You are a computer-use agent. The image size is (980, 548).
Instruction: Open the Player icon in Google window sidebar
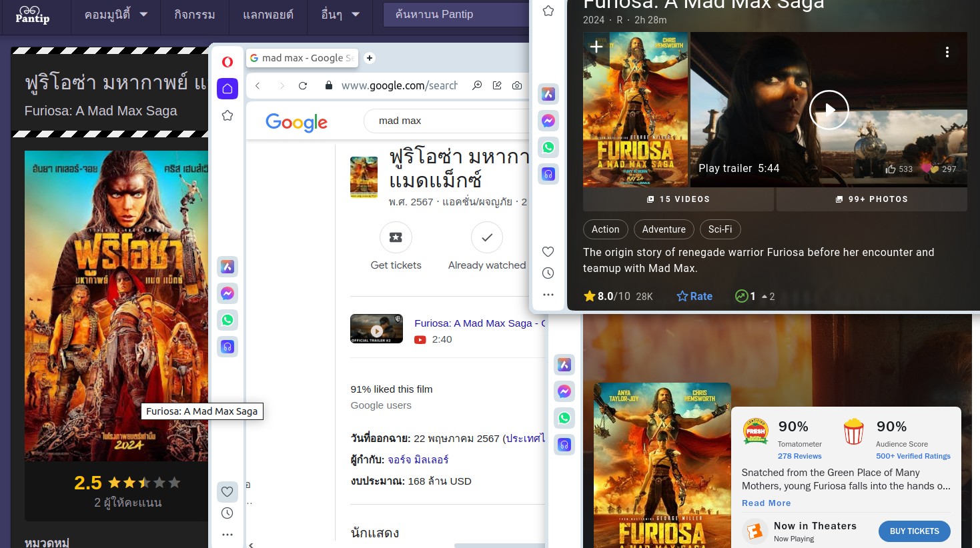tap(227, 347)
